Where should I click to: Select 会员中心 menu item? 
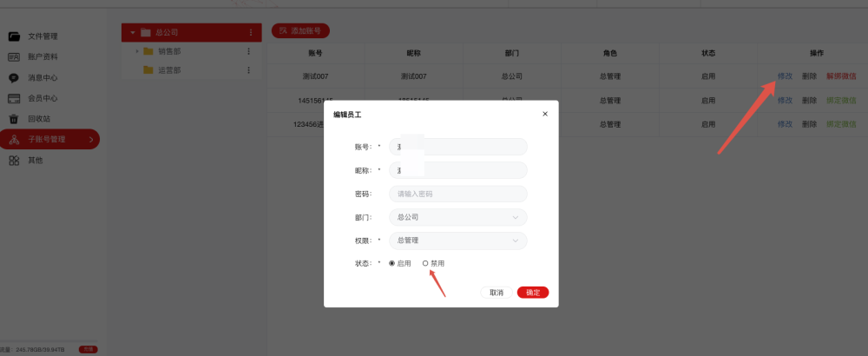click(43, 98)
